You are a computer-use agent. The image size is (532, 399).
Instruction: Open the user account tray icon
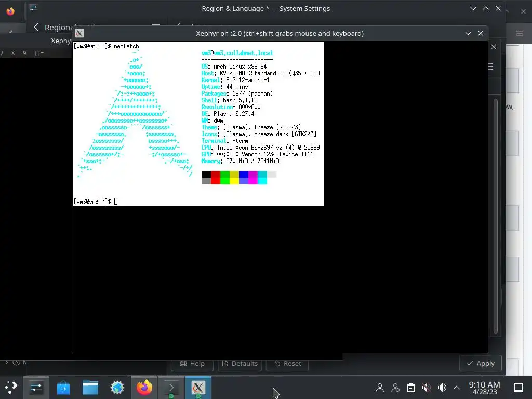[x=380, y=388]
